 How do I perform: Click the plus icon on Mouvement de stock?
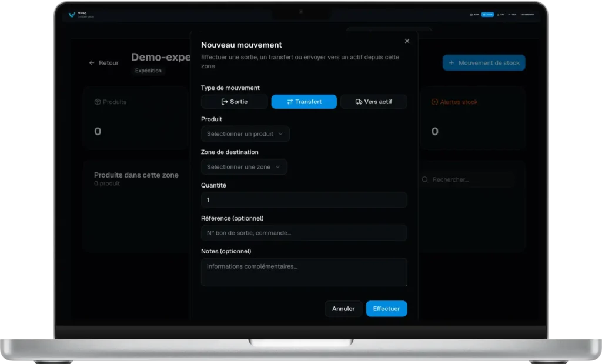[x=451, y=63]
